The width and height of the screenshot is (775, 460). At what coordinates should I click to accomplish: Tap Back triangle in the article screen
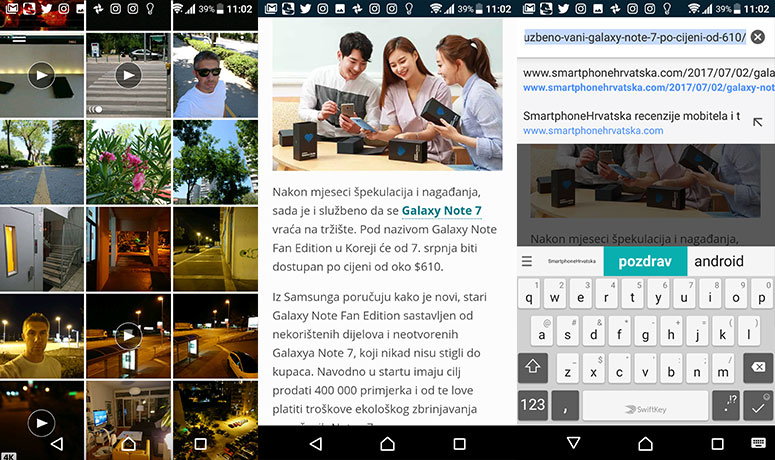315,444
